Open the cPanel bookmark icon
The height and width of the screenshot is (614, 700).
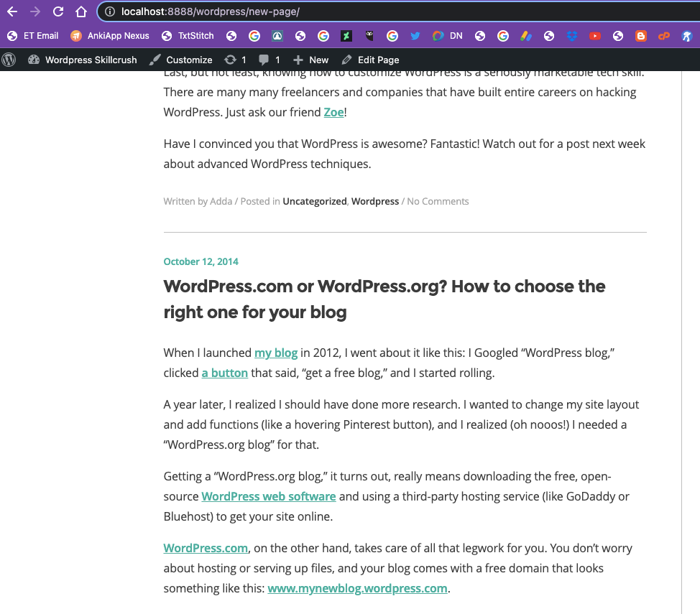[664, 36]
